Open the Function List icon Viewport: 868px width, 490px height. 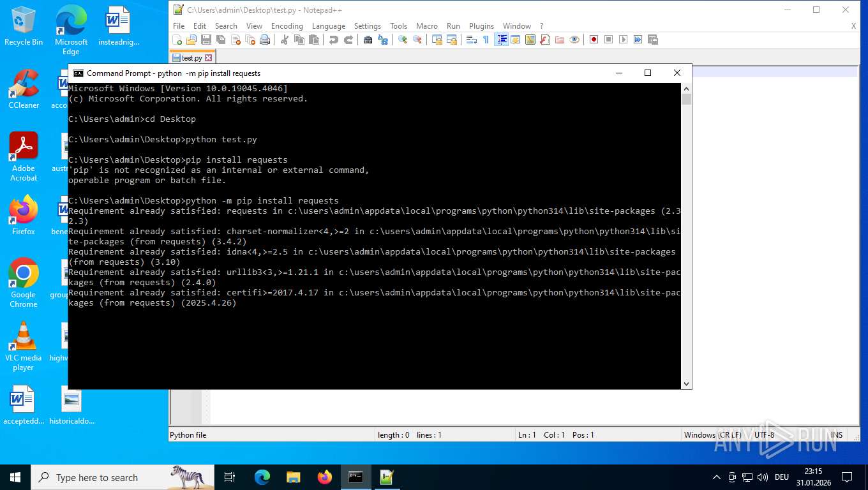tap(545, 40)
